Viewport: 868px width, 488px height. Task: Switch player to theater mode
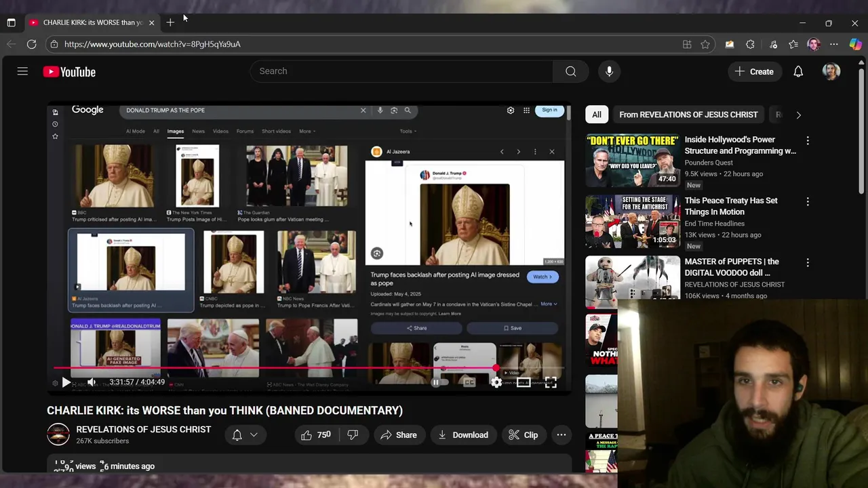pyautogui.click(x=523, y=382)
